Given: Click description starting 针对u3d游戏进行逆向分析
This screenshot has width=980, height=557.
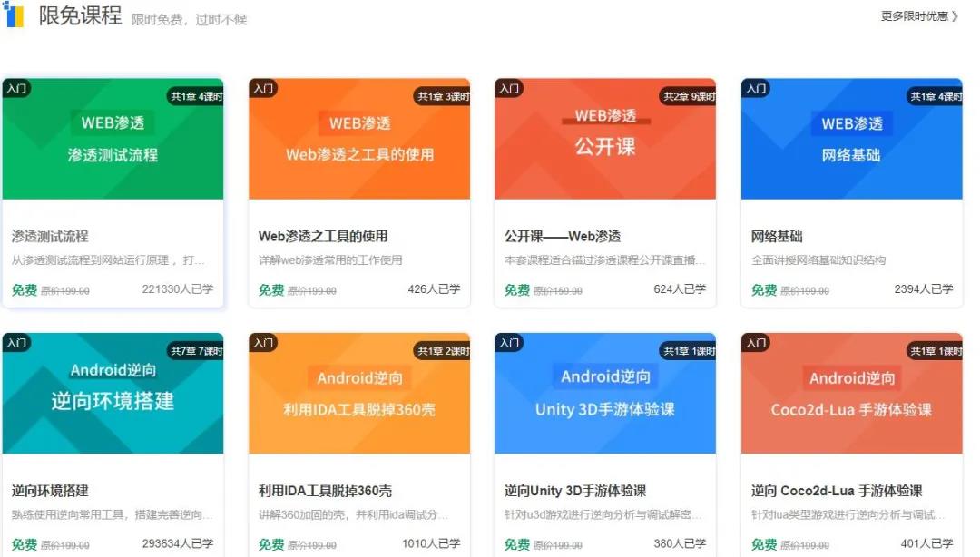Looking at the screenshot, I should [603, 514].
